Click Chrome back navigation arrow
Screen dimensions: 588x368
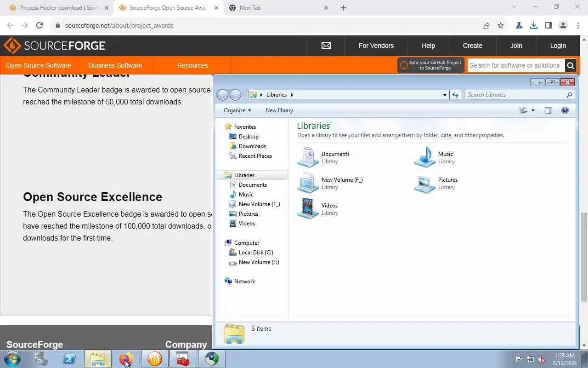(10, 25)
